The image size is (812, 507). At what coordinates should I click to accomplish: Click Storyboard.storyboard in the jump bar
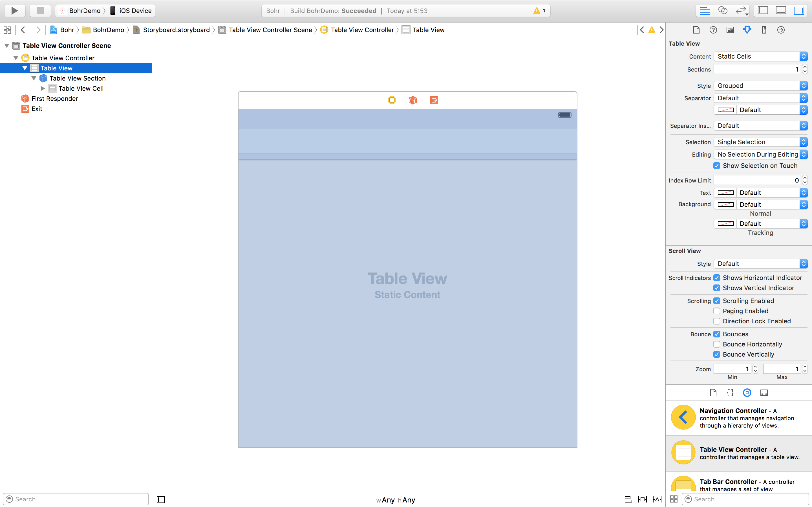pos(176,30)
